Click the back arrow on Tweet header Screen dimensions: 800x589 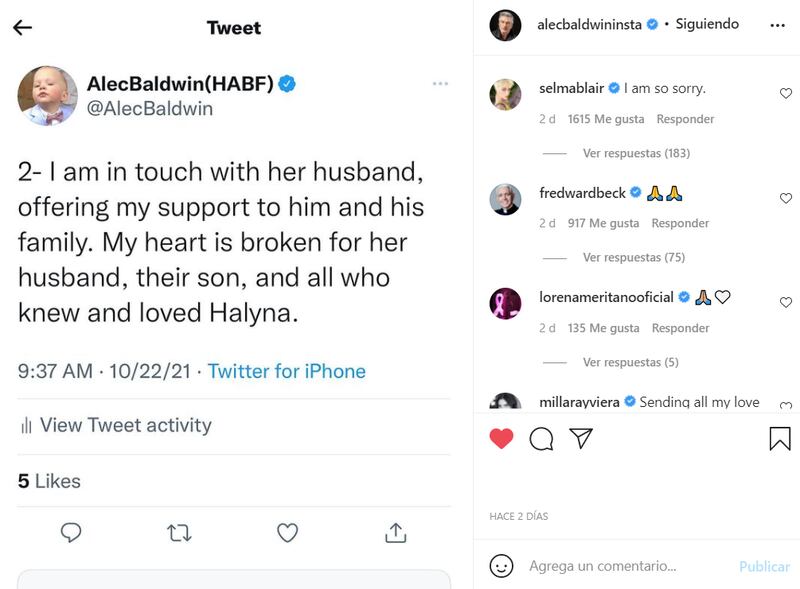point(22,27)
